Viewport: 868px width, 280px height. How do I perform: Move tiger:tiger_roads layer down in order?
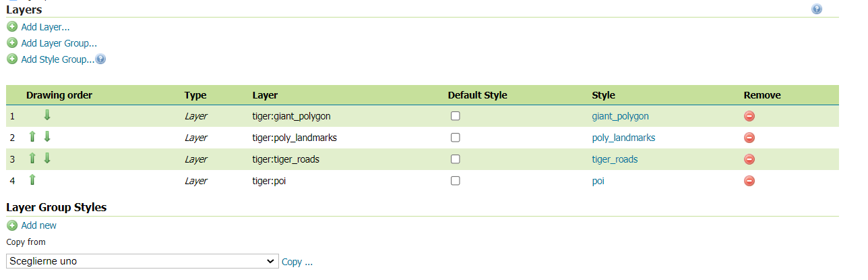(47, 159)
